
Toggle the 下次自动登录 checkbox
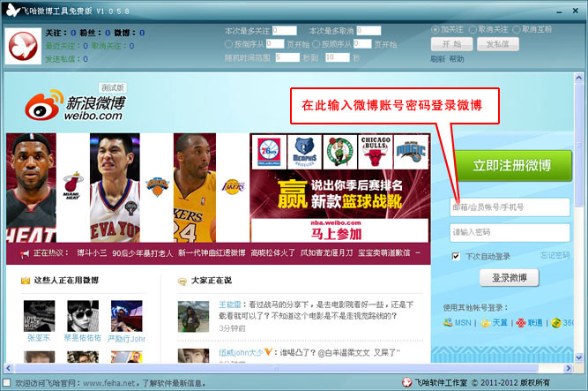point(456,256)
